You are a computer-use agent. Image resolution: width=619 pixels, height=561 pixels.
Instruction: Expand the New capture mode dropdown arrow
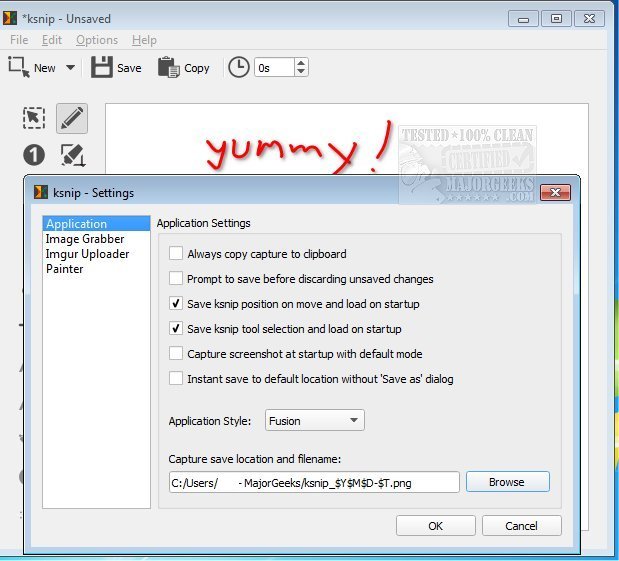70,68
